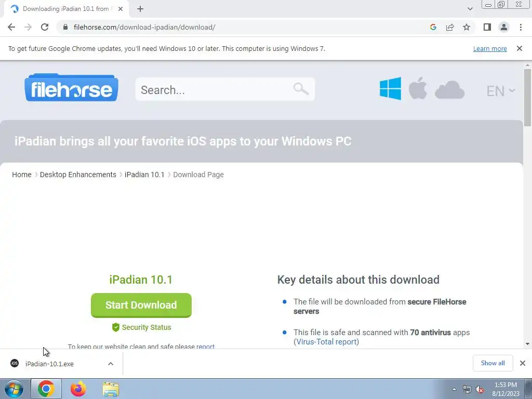Viewport: 532px width, 399px height.
Task: Open the EN language dropdown
Action: (501, 91)
